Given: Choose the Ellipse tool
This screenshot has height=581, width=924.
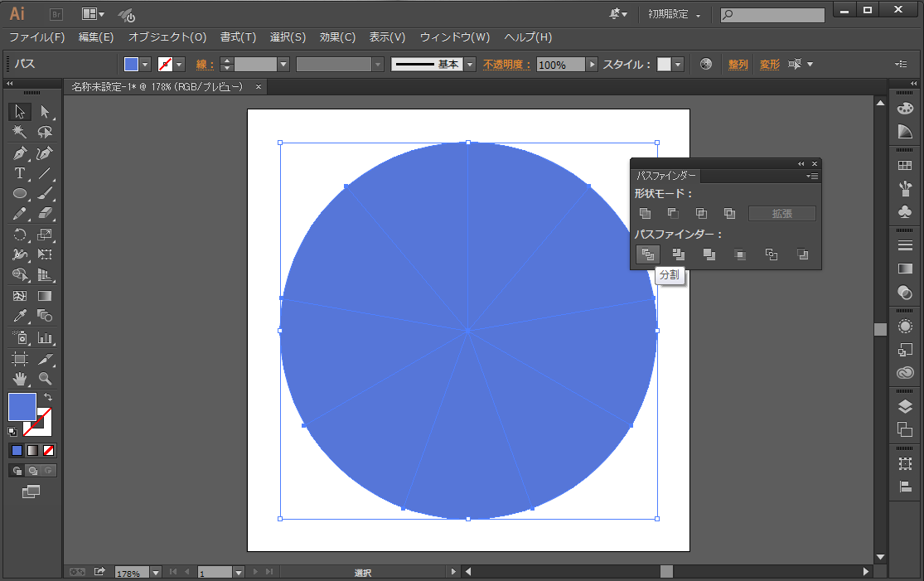Looking at the screenshot, I should 20,194.
